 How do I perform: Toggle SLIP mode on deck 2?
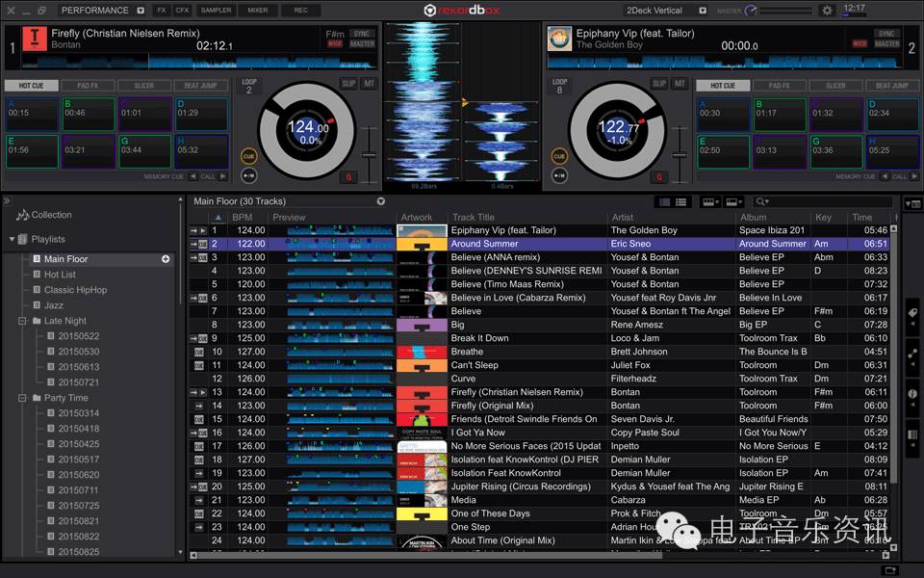click(x=658, y=84)
